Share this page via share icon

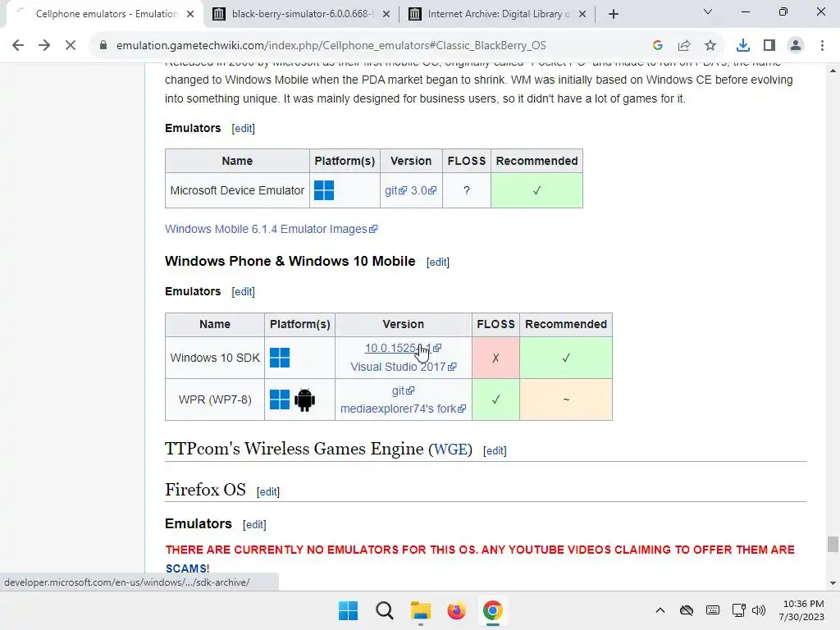[x=684, y=46]
